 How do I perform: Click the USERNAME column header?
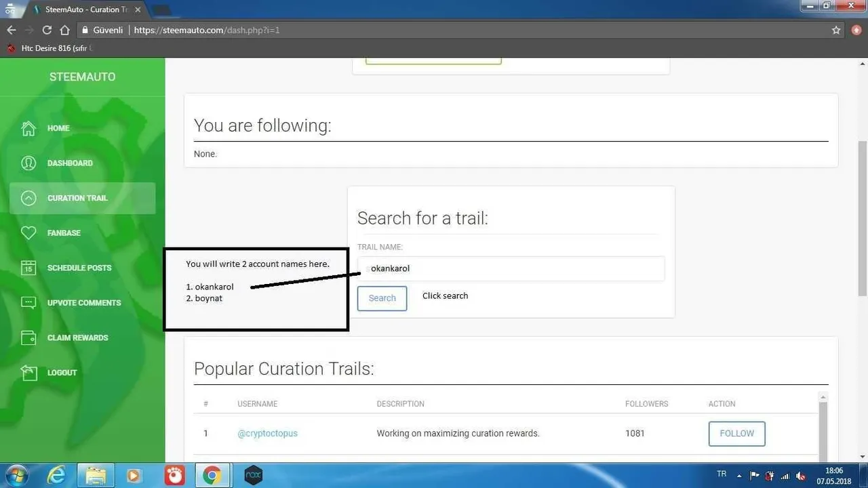pos(257,404)
